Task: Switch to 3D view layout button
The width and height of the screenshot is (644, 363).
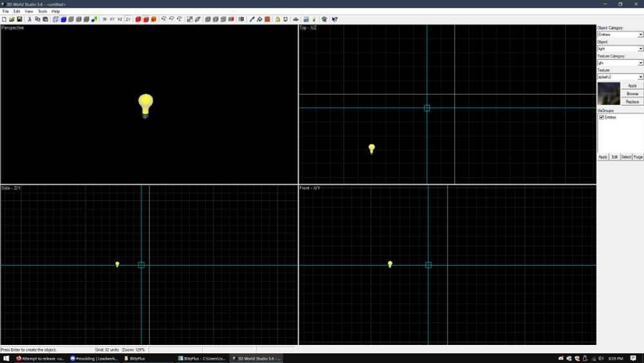Action: click(x=104, y=19)
